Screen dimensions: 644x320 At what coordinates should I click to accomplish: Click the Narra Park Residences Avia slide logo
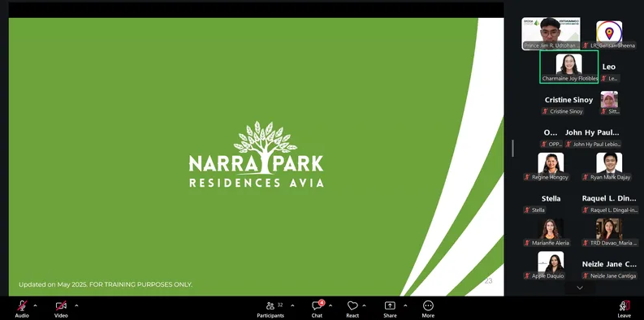(x=256, y=154)
